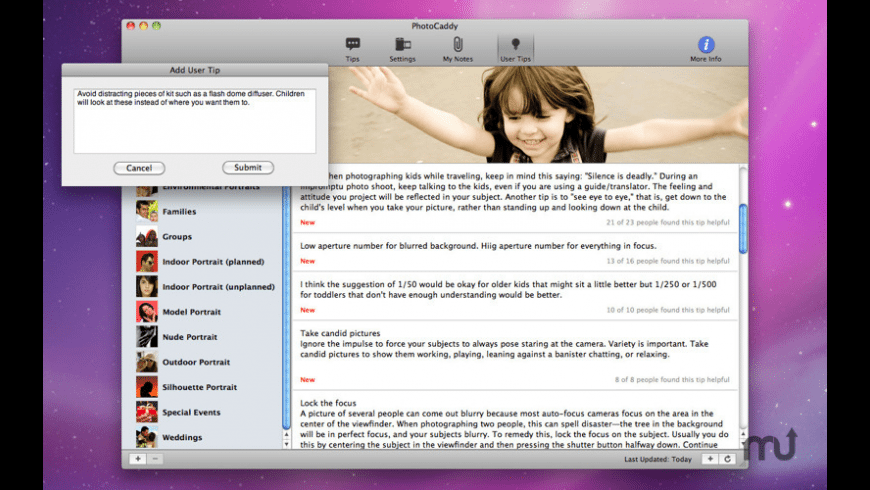This screenshot has width=870, height=490.
Task: Click the low aperture number tip text
Action: [478, 245]
